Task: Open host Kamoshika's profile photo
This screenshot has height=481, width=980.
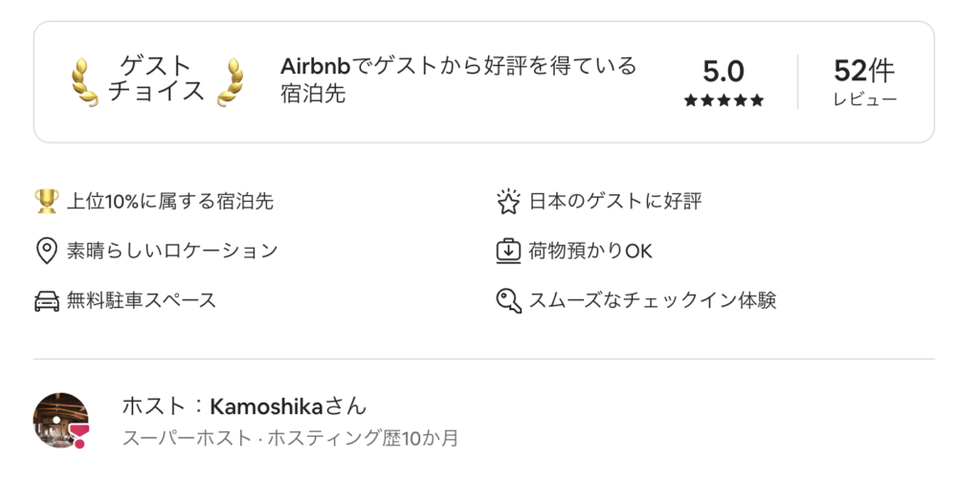Action: 59,419
